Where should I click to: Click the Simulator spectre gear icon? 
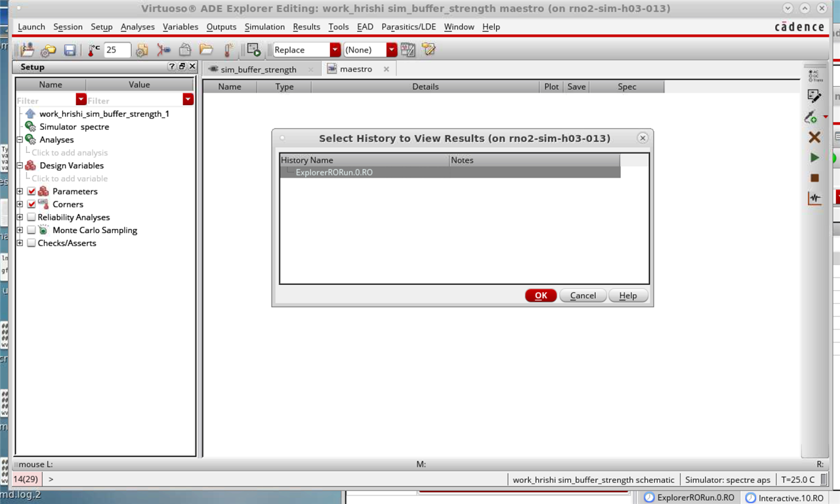point(30,127)
